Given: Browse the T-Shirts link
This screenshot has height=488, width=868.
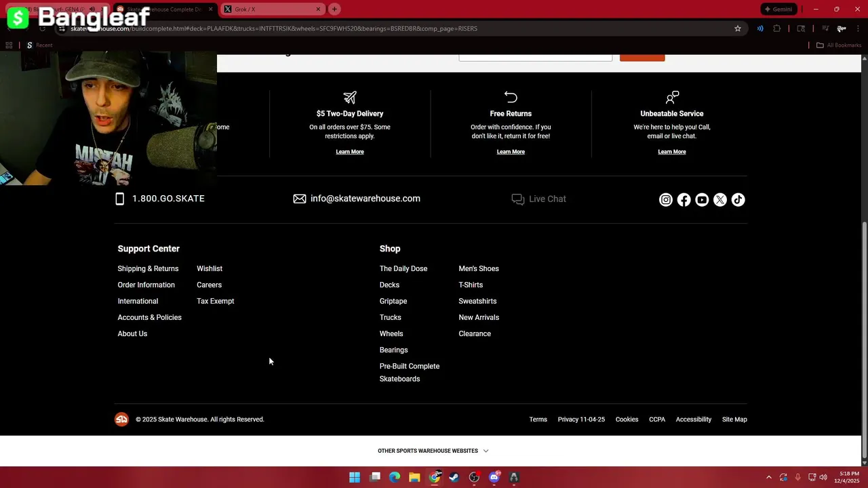Looking at the screenshot, I should coord(471,285).
